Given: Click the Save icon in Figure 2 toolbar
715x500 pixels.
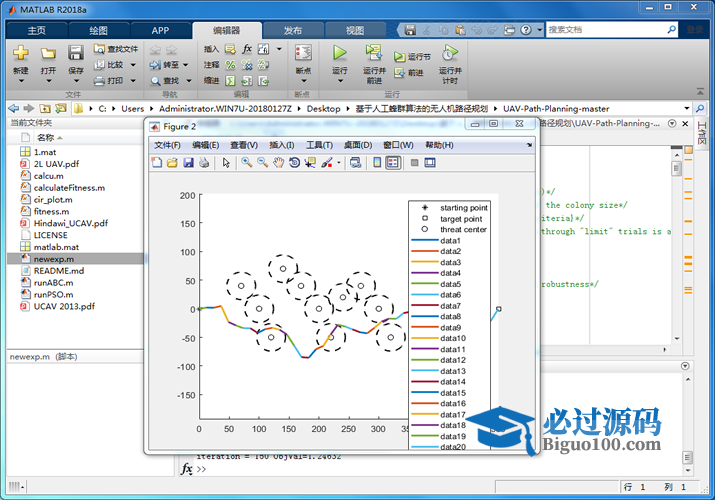Looking at the screenshot, I should pos(188,162).
